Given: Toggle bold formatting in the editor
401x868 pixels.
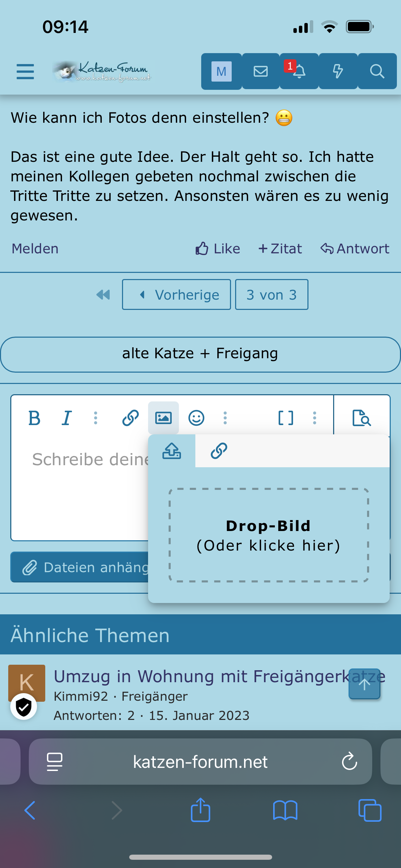Looking at the screenshot, I should [34, 418].
